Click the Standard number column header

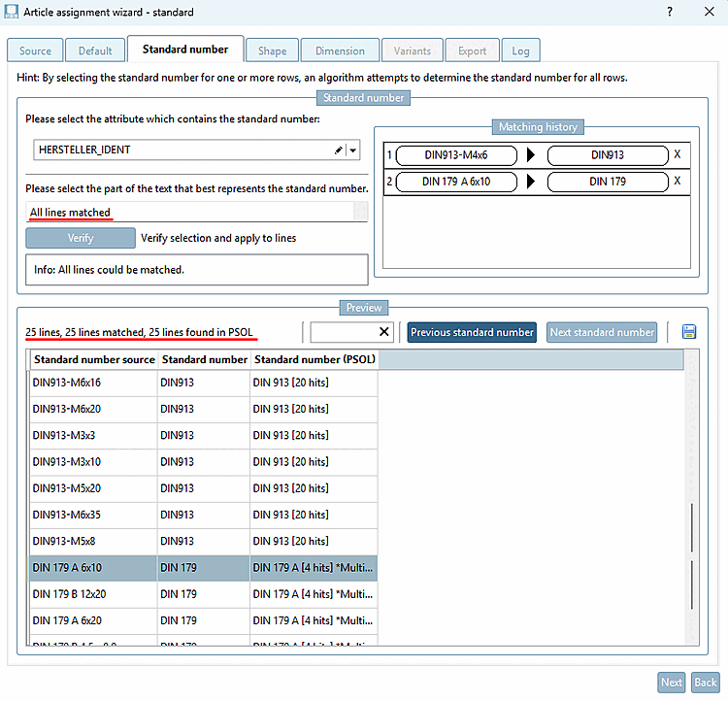pos(204,359)
